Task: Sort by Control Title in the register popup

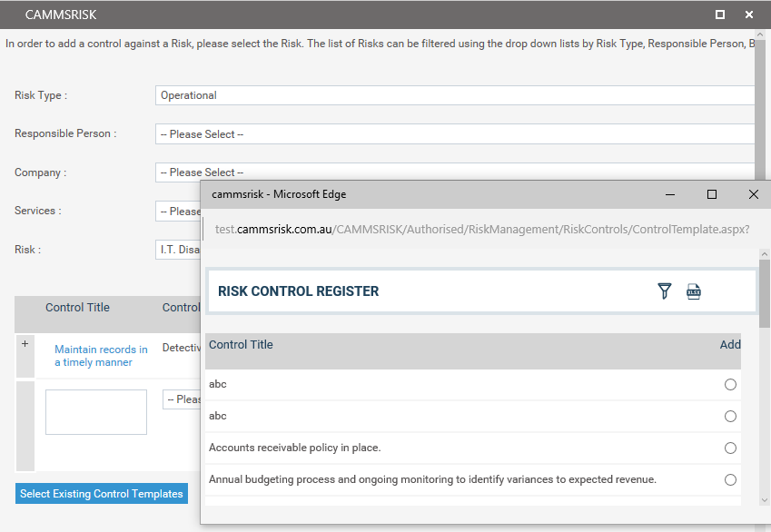Action: point(241,345)
